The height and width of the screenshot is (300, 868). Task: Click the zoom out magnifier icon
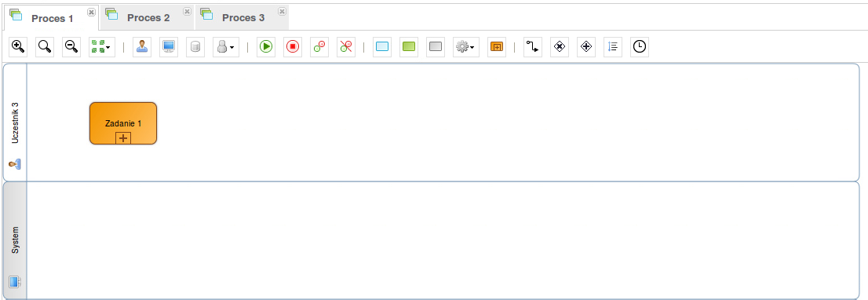71,47
